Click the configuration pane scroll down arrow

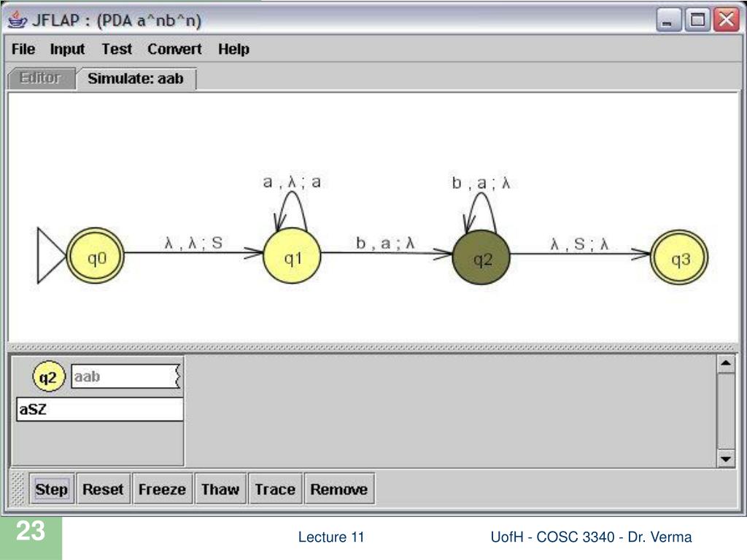726,459
